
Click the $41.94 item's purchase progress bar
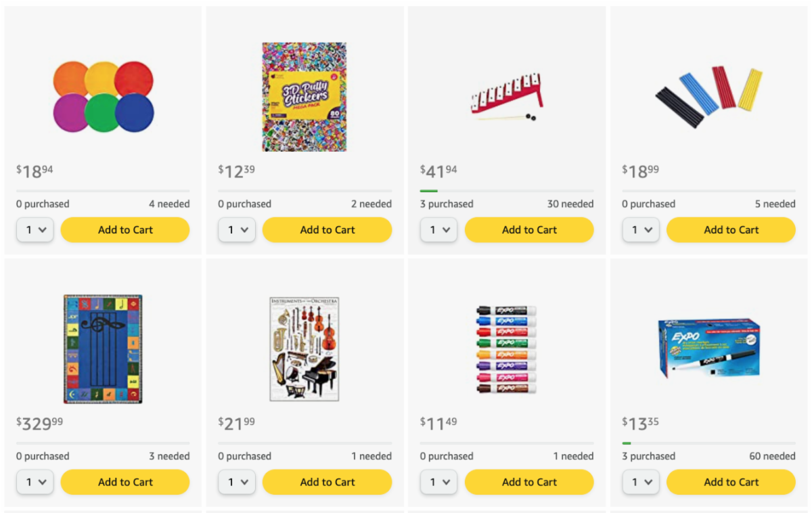(x=507, y=191)
